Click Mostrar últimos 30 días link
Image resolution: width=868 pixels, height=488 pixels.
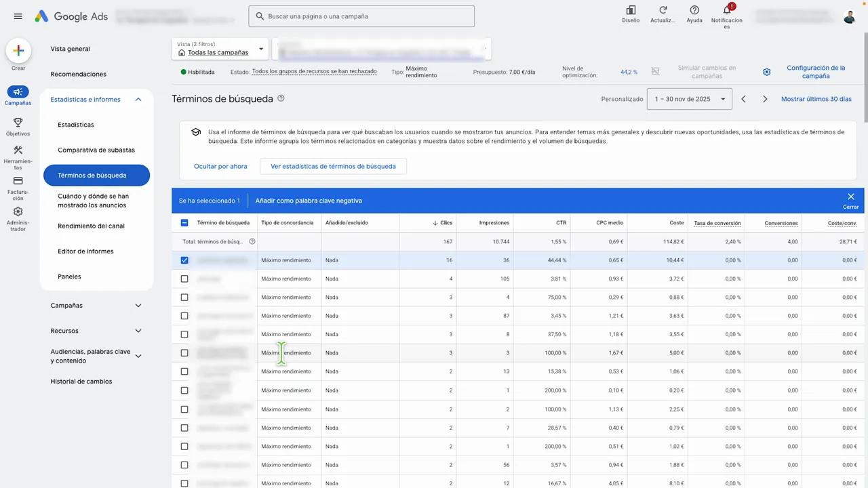[x=816, y=99]
